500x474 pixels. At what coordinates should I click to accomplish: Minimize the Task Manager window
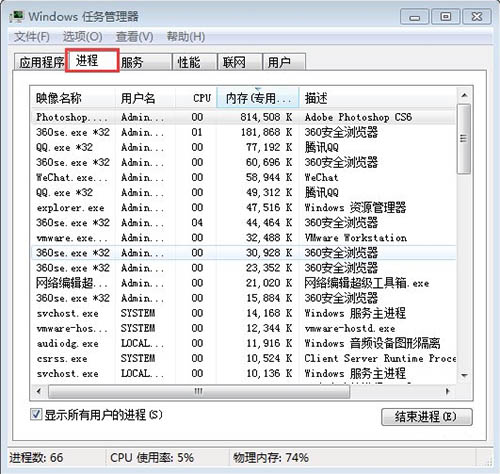coord(414,17)
